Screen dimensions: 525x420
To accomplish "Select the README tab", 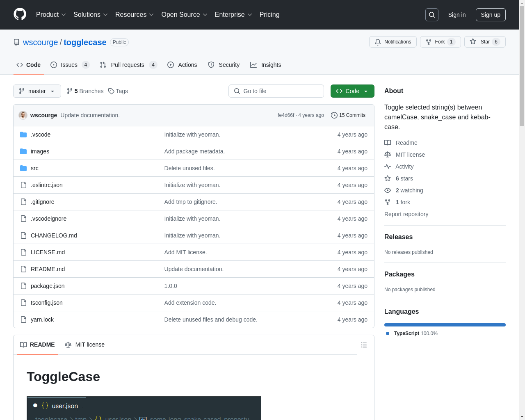I will point(37,345).
